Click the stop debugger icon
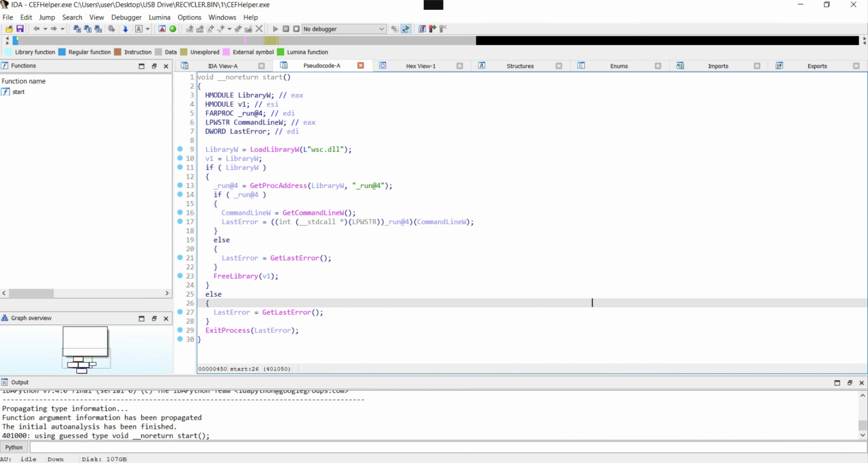Viewport: 868px width, 463px height. 296,29
